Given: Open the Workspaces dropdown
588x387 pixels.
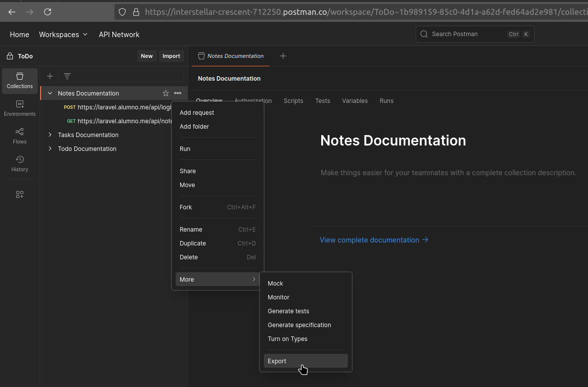Looking at the screenshot, I should click(63, 35).
